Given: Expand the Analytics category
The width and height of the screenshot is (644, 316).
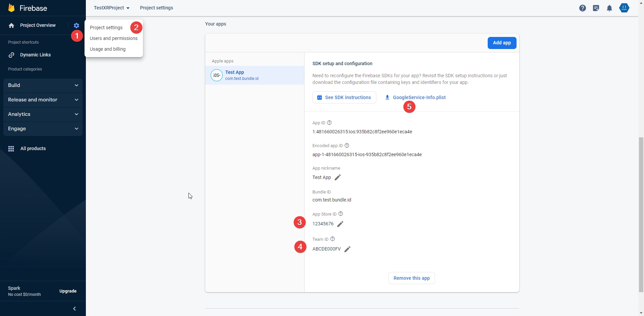Looking at the screenshot, I should click(43, 114).
